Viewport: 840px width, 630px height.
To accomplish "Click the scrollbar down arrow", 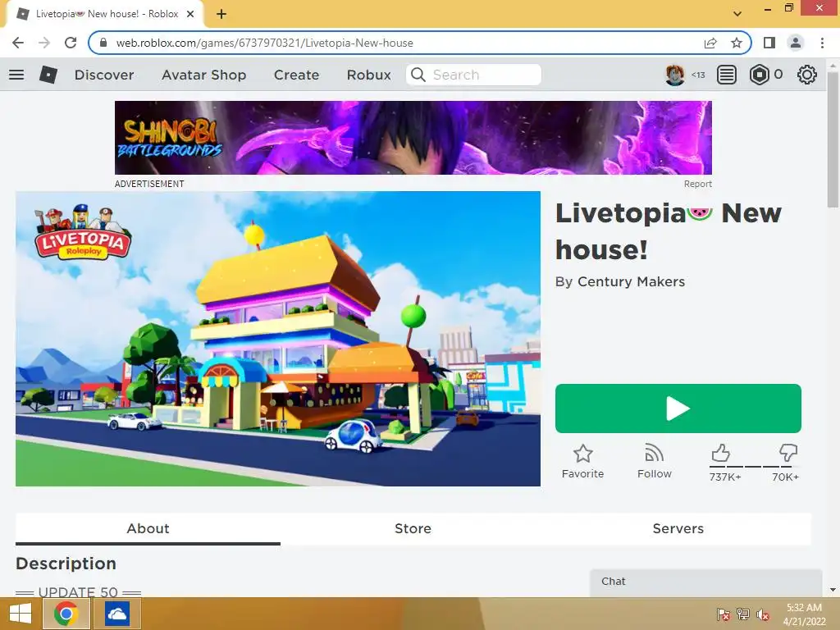I will click(833, 591).
